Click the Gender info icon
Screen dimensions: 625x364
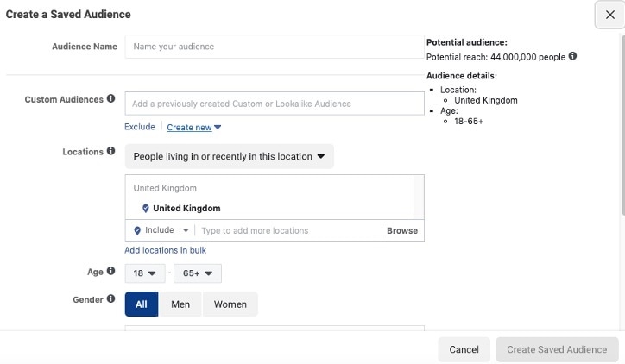tap(110, 299)
